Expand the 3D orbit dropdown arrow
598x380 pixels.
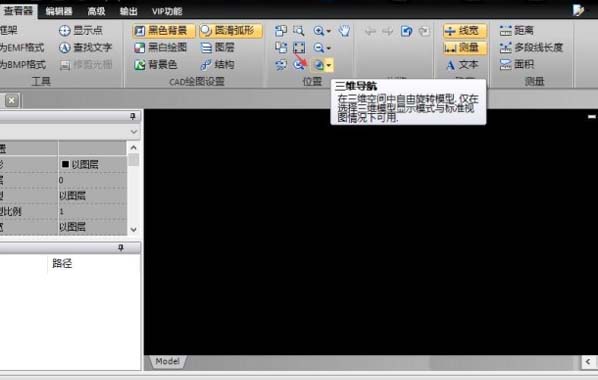point(329,65)
